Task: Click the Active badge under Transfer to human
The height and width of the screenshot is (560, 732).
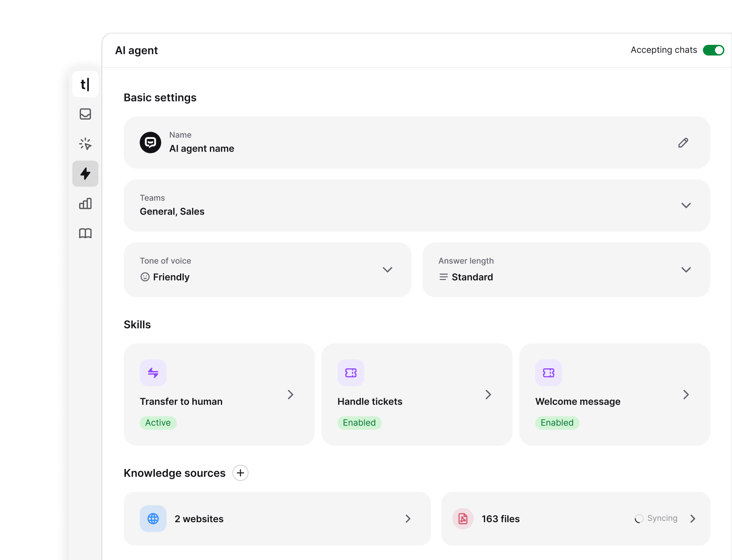Action: 158,422
